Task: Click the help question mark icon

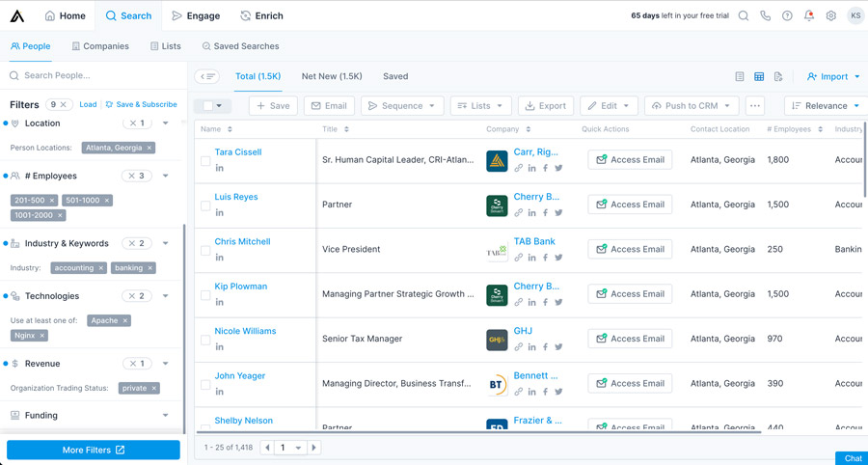Action: tap(787, 16)
